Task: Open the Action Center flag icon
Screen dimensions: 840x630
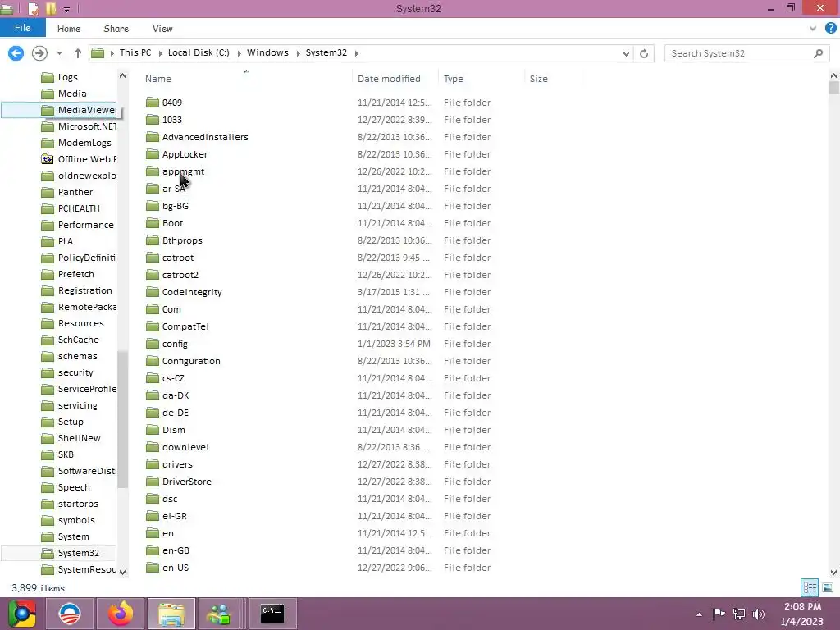Action: (x=719, y=614)
